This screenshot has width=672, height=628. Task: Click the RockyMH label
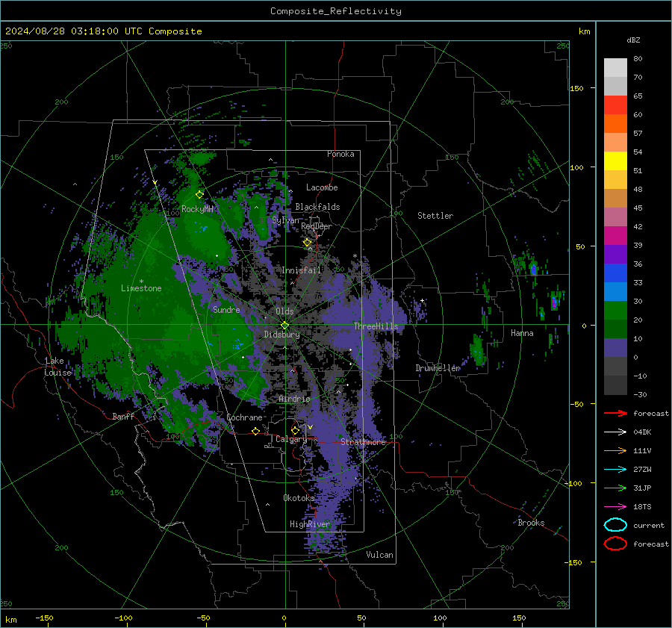[197, 209]
